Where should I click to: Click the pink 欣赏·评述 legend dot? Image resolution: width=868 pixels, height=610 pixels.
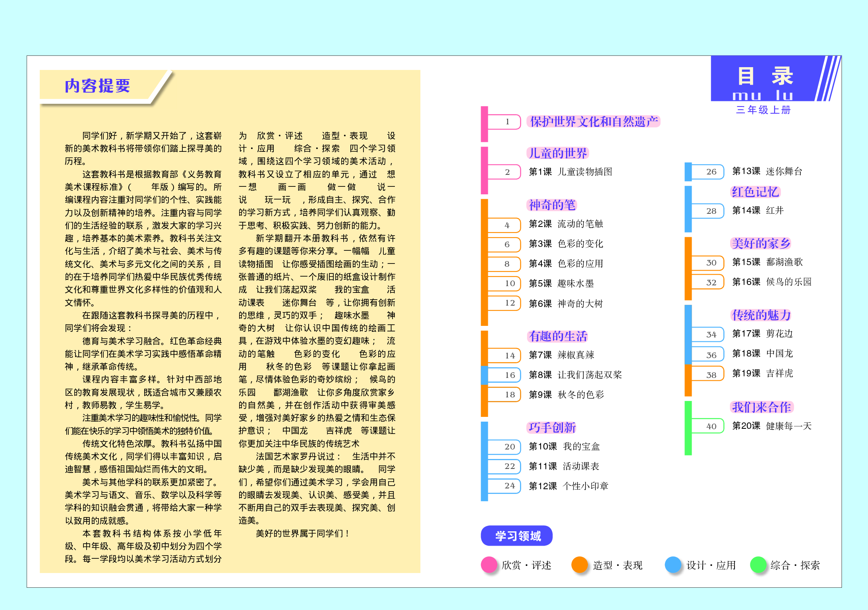(x=489, y=565)
